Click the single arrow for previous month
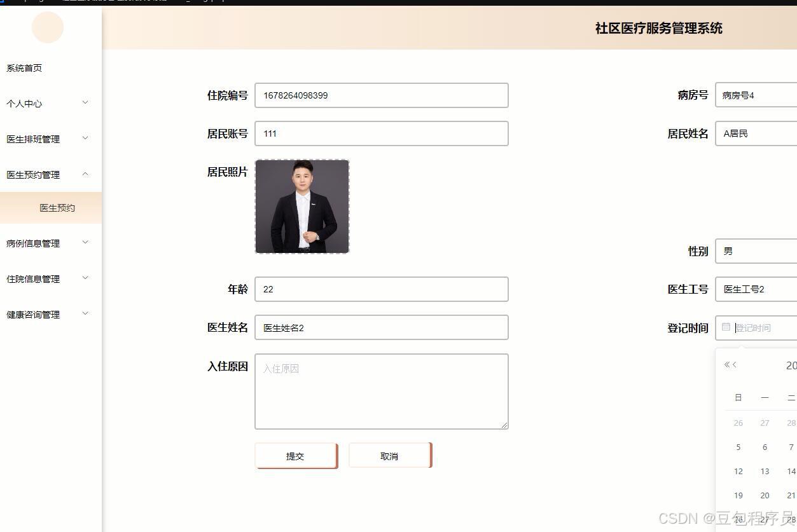The image size is (797, 532). pos(735,364)
